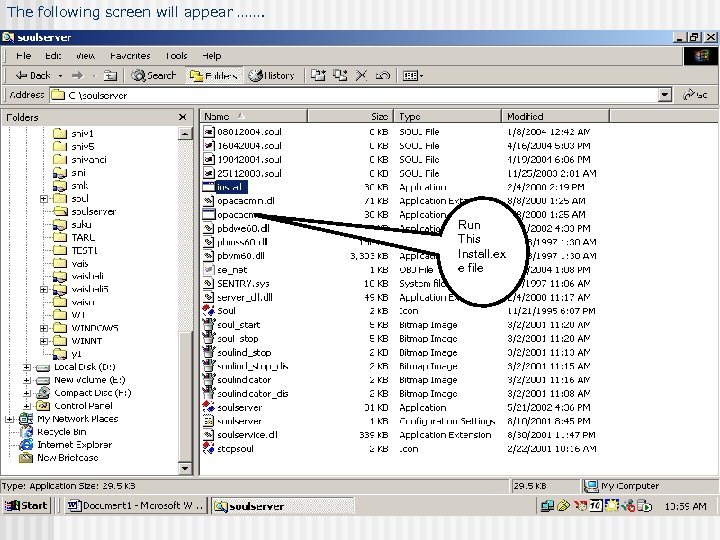The height and width of the screenshot is (540, 720).
Task: Open the Edit menu
Action: click(x=53, y=56)
